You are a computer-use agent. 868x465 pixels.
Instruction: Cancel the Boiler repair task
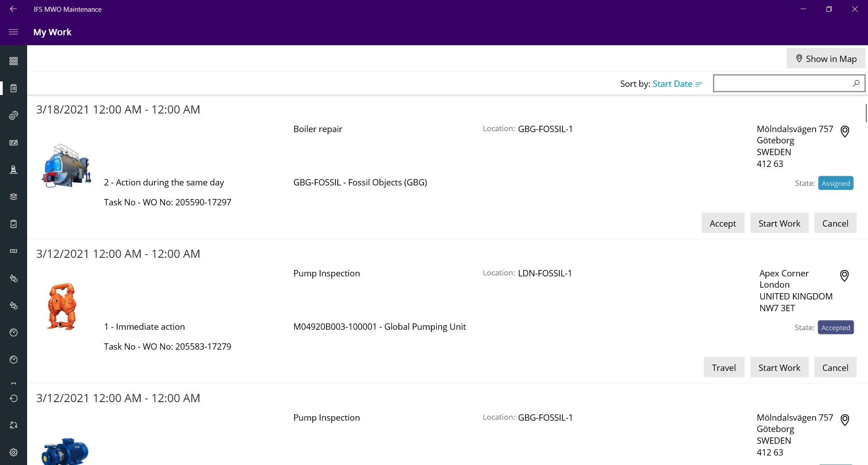click(835, 223)
